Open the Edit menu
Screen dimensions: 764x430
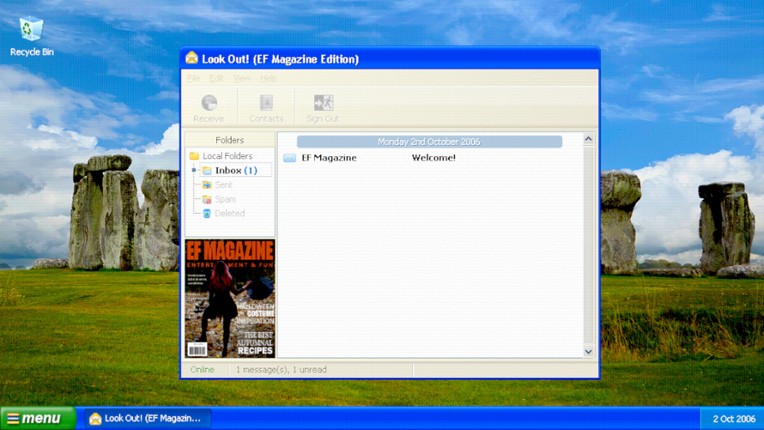tap(217, 78)
